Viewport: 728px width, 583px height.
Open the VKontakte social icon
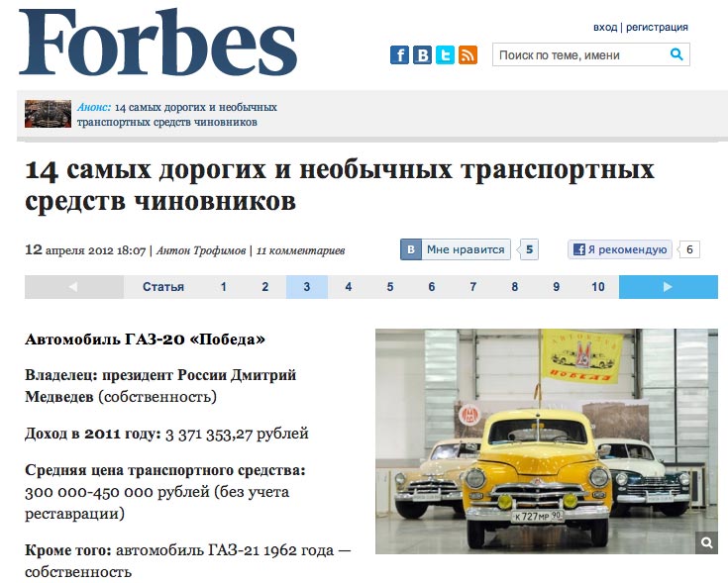pos(422,55)
